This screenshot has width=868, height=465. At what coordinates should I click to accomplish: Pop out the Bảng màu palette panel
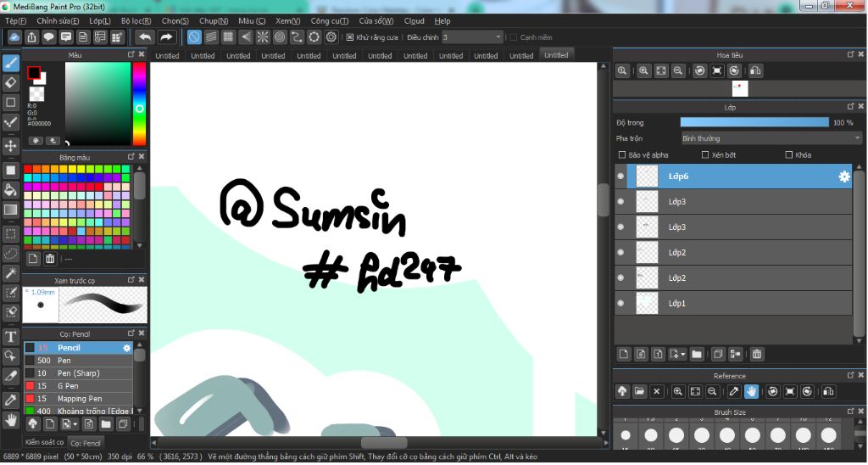[131, 157]
